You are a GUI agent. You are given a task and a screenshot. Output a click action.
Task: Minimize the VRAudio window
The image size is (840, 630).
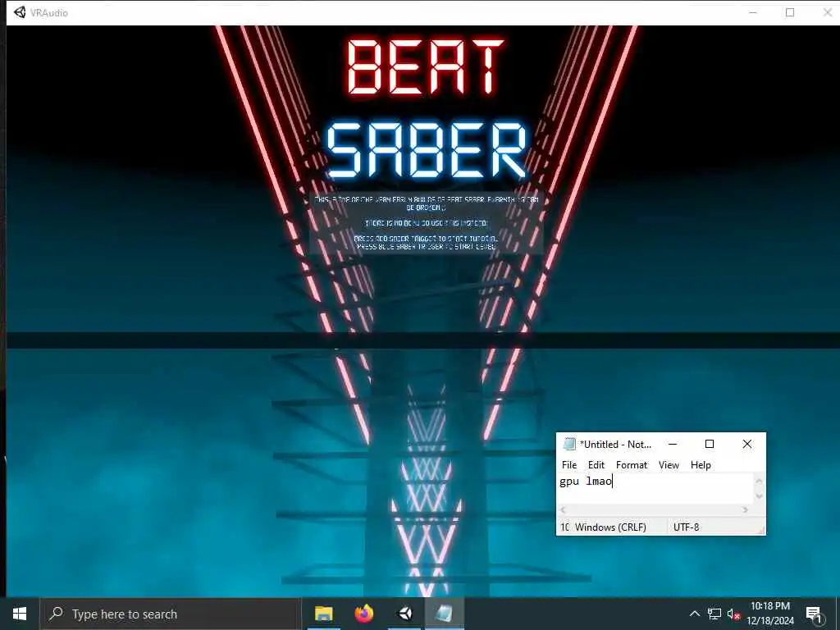coord(753,12)
